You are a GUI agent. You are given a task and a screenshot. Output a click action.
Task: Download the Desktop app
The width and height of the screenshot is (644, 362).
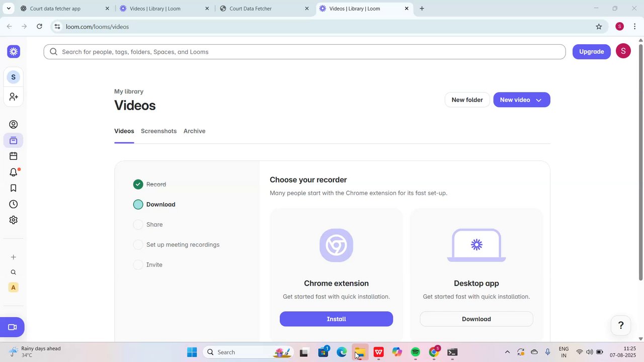coord(476,319)
